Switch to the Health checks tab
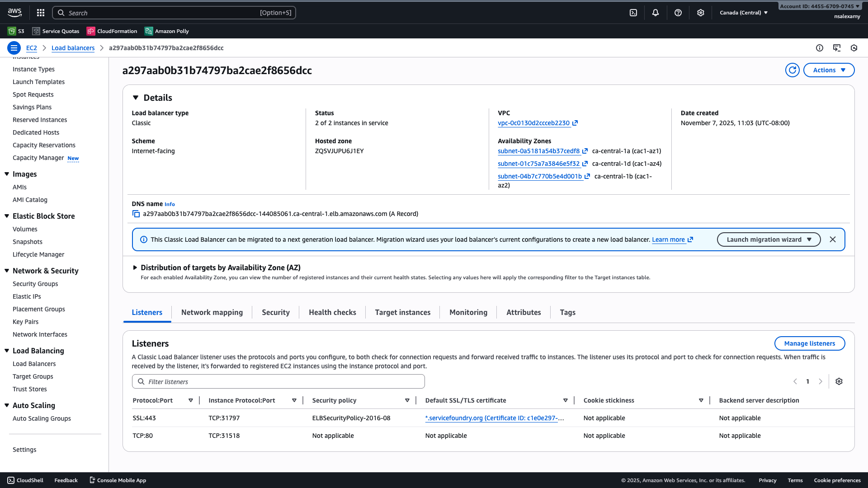868x488 pixels. (x=332, y=312)
